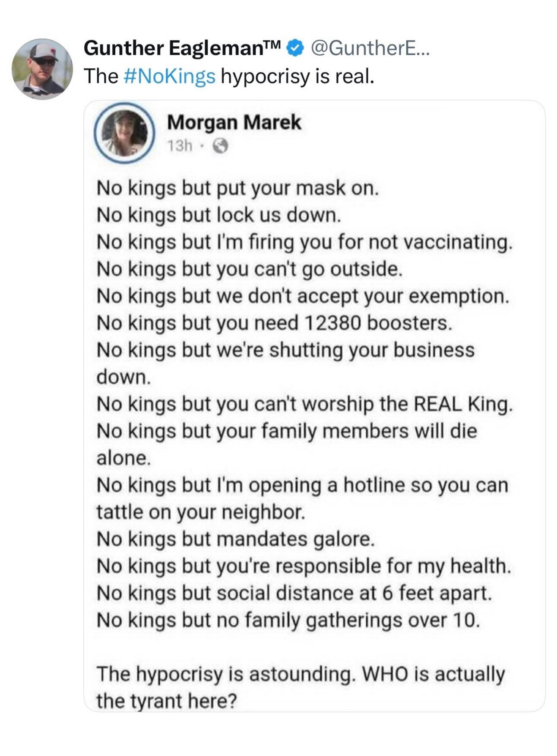Image resolution: width=557 pixels, height=756 pixels.
Task: Click the Morgan Marek author name
Action: tap(234, 122)
